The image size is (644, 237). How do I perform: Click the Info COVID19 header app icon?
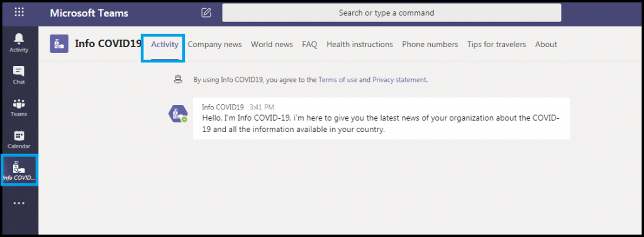pos(59,44)
